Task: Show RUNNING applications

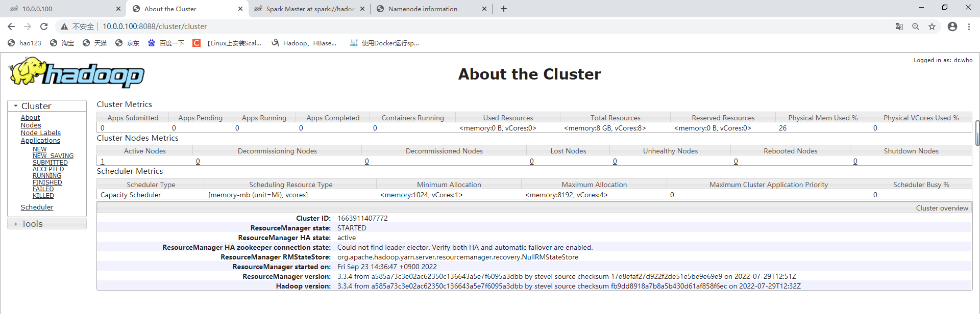Action: (47, 176)
